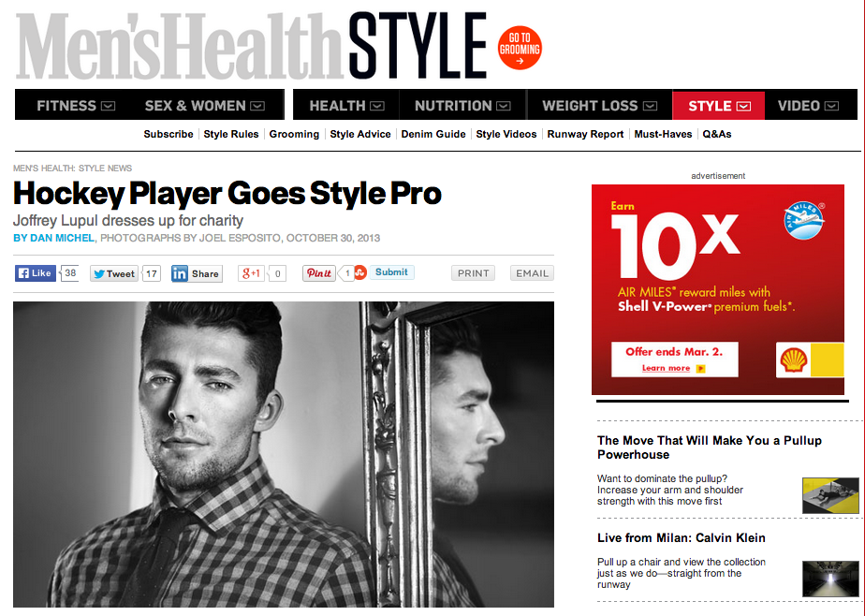Click Learn more in the Air Miles ad
865x616 pixels.
tap(666, 368)
